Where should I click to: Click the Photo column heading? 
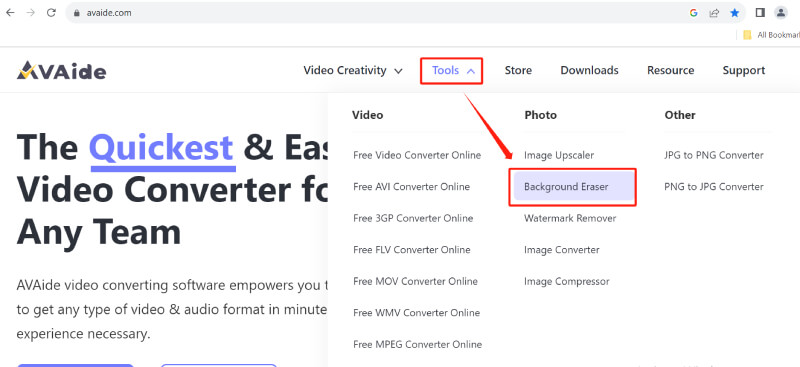(540, 115)
